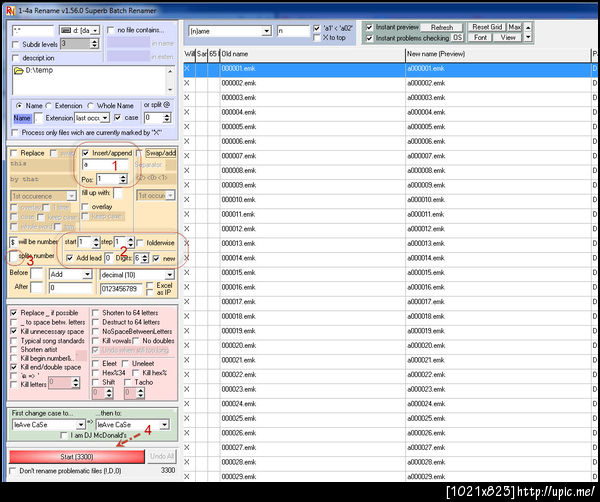Click the Font button

point(480,37)
